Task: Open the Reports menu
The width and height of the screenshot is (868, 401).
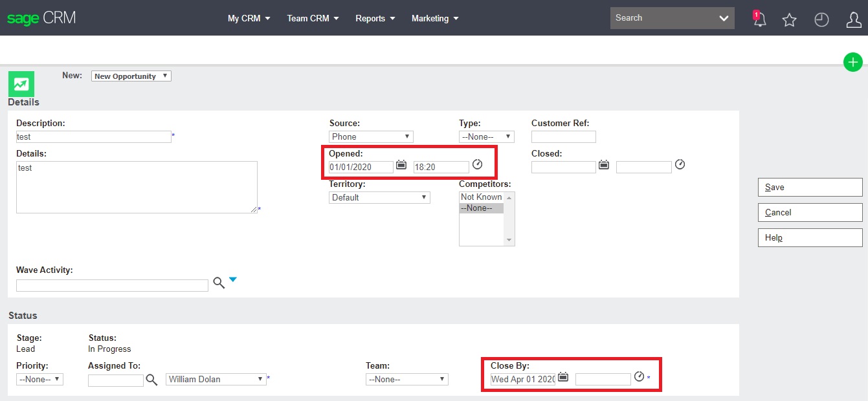Action: coord(375,18)
